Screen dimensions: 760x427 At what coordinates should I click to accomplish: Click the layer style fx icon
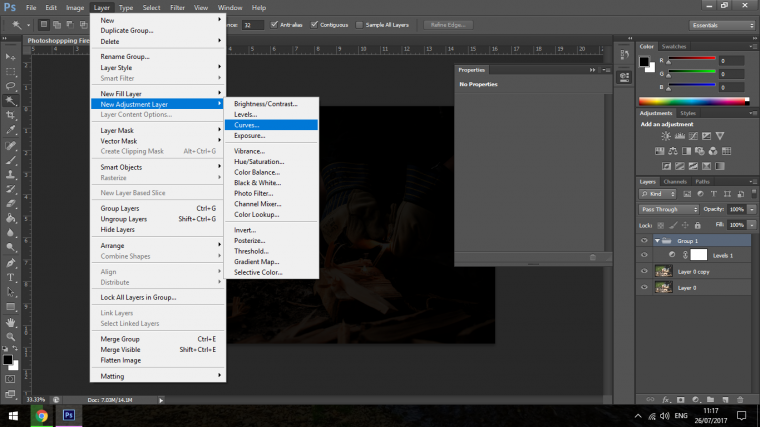pos(666,400)
